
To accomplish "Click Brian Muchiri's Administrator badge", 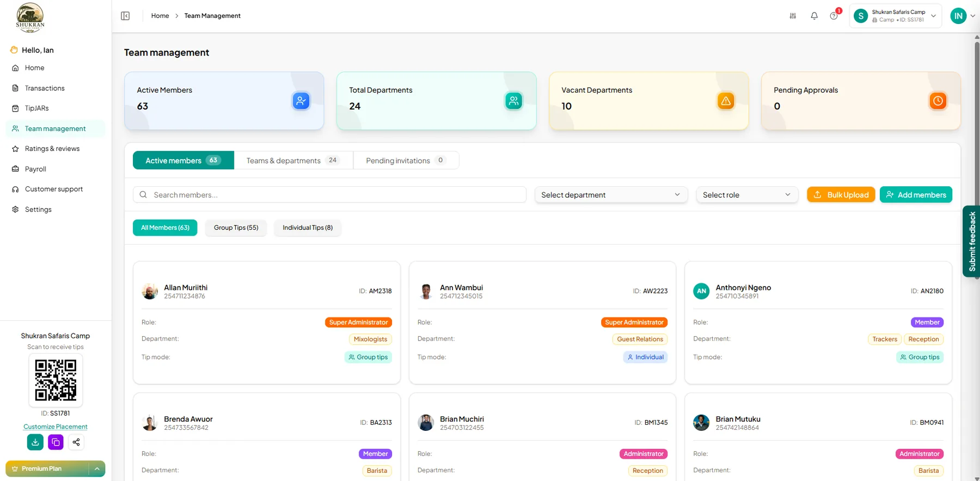I will tap(644, 454).
